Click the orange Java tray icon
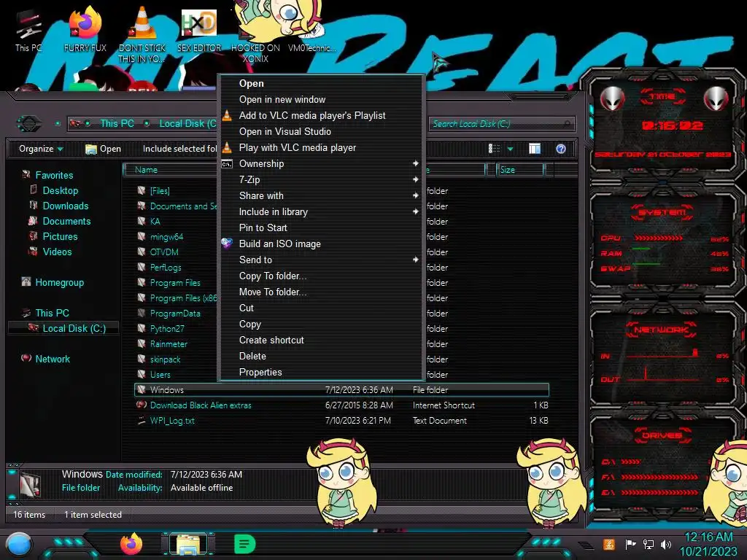 click(x=609, y=544)
